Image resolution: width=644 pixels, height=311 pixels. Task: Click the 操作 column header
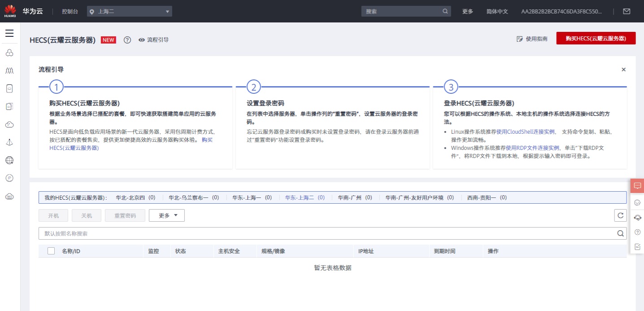pos(493,251)
